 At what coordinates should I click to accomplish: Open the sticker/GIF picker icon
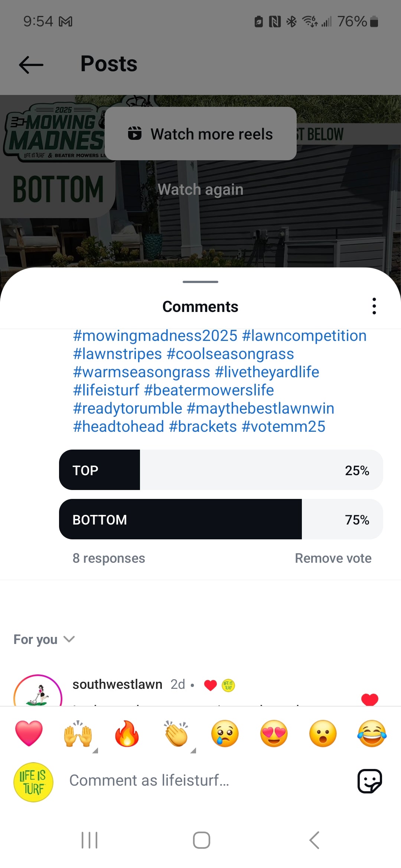[369, 781]
